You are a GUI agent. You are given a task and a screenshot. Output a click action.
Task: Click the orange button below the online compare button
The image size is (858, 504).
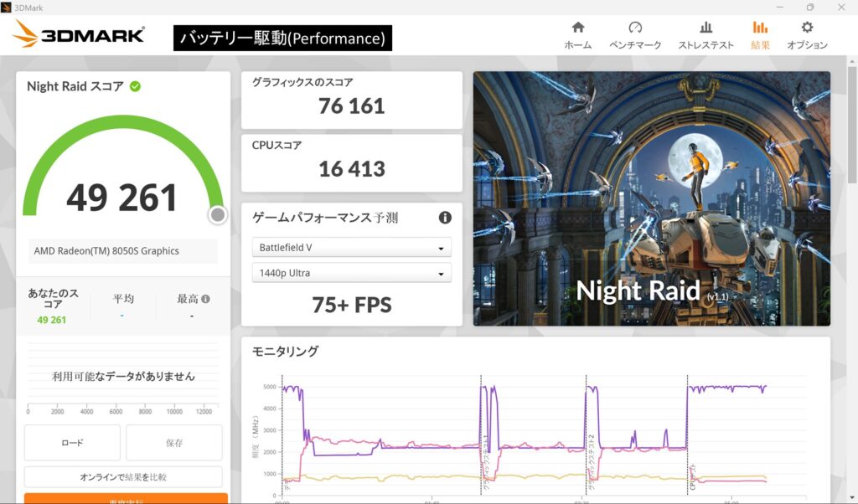pos(126,498)
